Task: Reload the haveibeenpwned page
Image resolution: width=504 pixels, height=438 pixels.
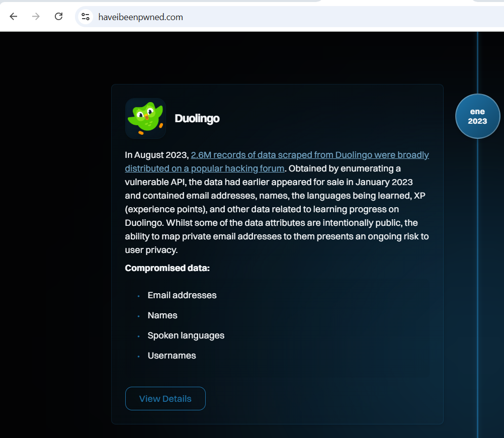Action: 58,17
